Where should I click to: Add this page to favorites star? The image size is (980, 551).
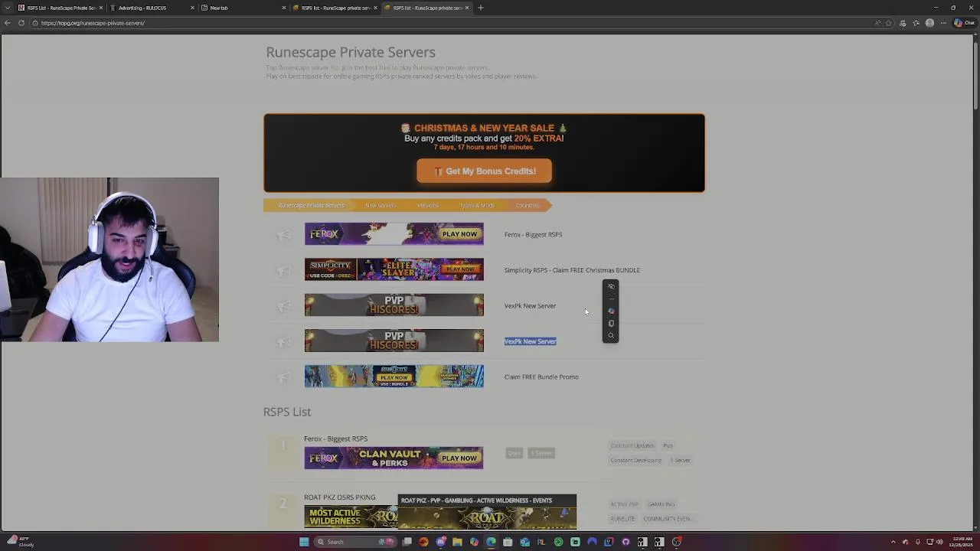(889, 23)
